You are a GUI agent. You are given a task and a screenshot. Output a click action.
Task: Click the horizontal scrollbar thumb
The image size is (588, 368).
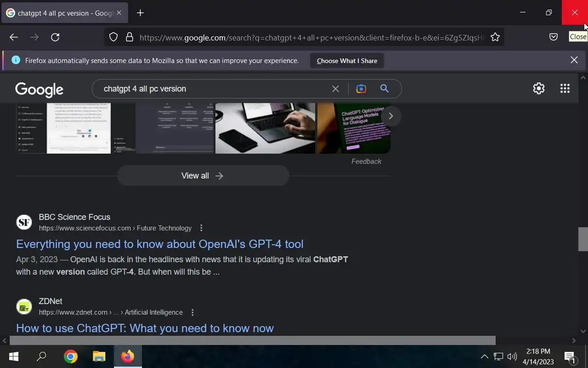pos(253,340)
